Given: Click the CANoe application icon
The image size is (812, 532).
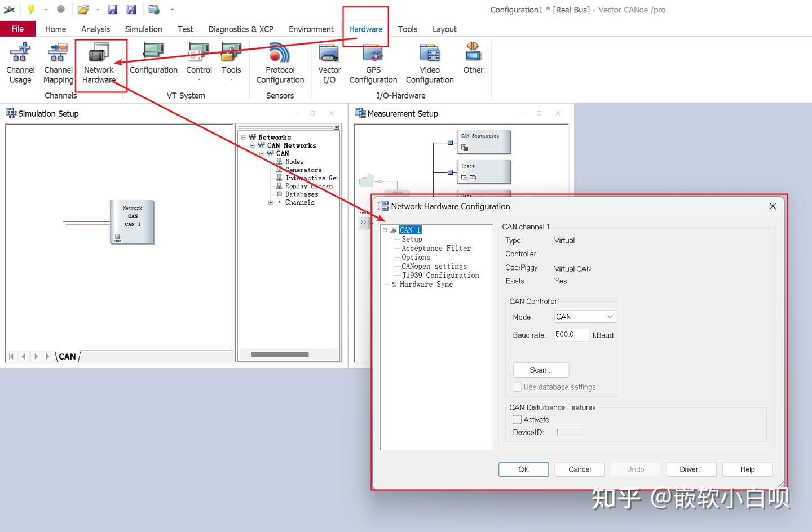Looking at the screenshot, I should (9, 9).
